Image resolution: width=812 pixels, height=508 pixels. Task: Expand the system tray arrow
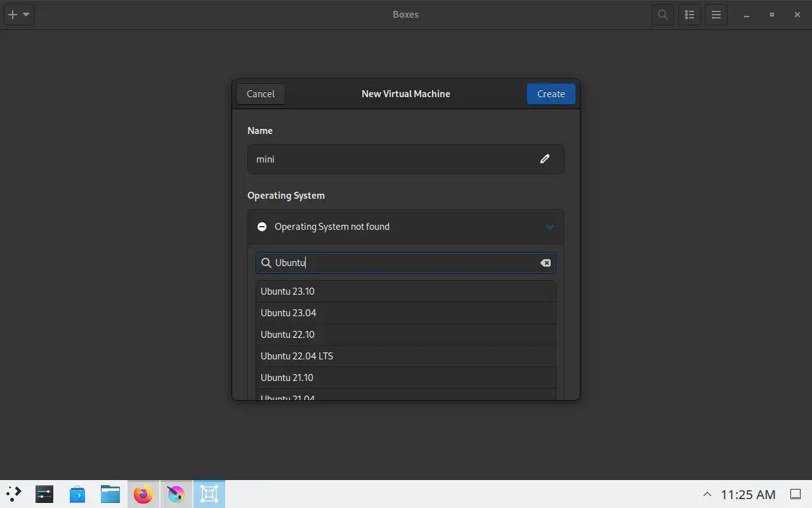click(x=707, y=494)
